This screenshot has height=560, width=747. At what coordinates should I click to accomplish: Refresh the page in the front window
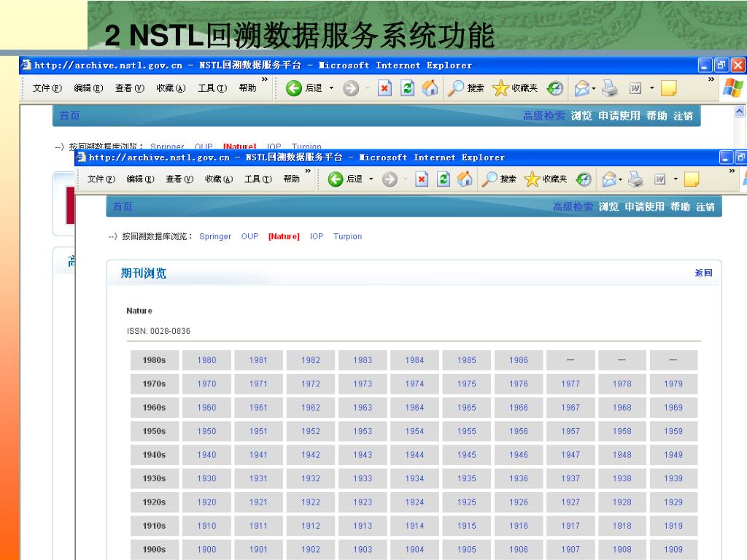(444, 179)
